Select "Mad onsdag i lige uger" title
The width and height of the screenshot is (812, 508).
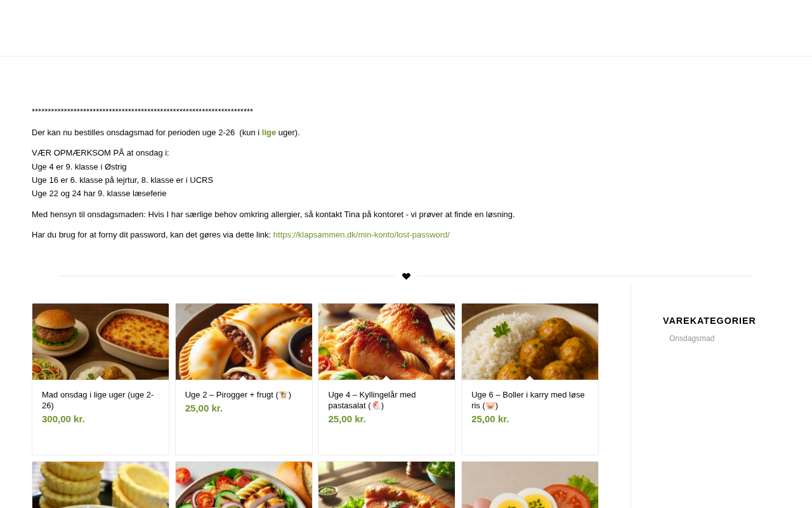pos(98,400)
